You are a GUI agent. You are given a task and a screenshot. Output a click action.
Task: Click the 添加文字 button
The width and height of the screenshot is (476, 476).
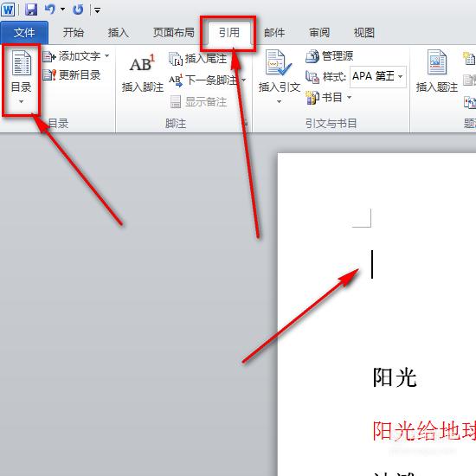pos(72,56)
